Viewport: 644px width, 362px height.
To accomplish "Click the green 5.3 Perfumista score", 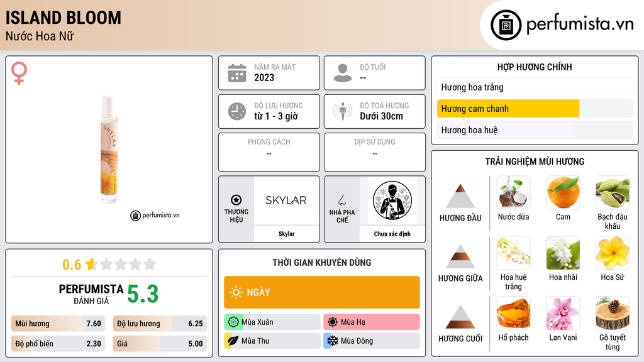I will pos(143,294).
